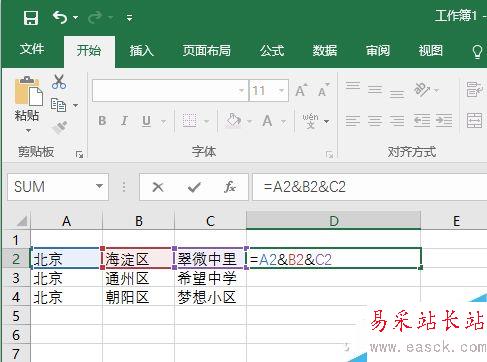Switch to the 数据 ribbon tab

click(325, 51)
